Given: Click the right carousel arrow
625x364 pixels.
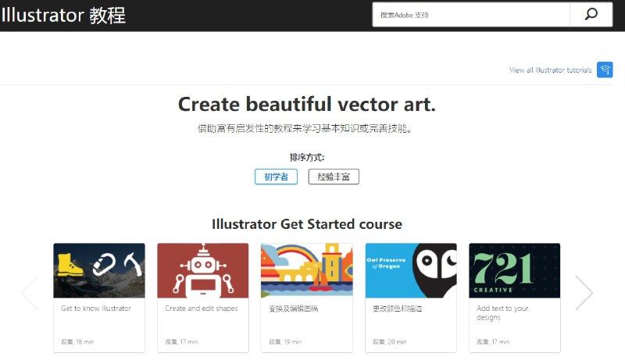Looking at the screenshot, I should click(584, 293).
